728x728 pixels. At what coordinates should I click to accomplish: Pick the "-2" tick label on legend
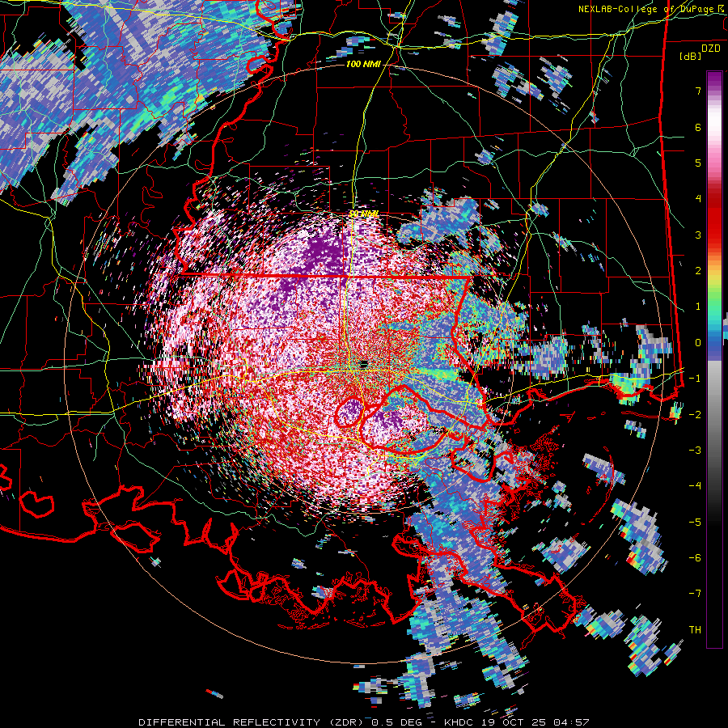tap(695, 414)
